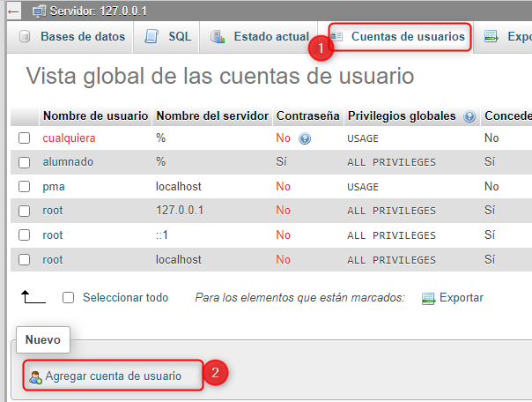
Task: Click the add user account icon
Action: [35, 376]
